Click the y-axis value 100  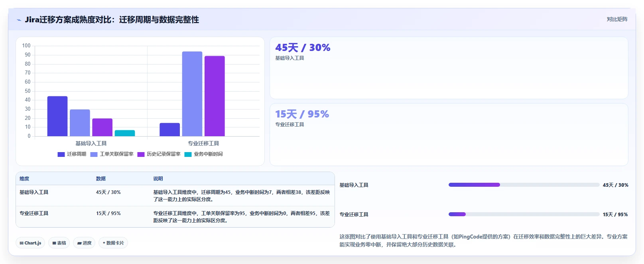[26, 46]
